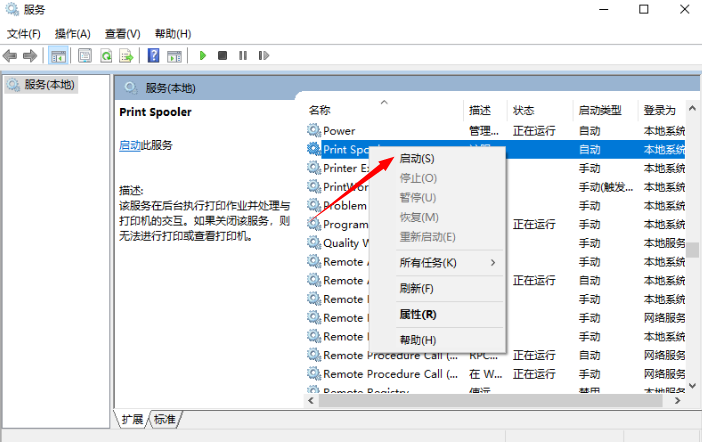Switch to the 扩展 tab
This screenshot has height=442, width=702.
132,419
